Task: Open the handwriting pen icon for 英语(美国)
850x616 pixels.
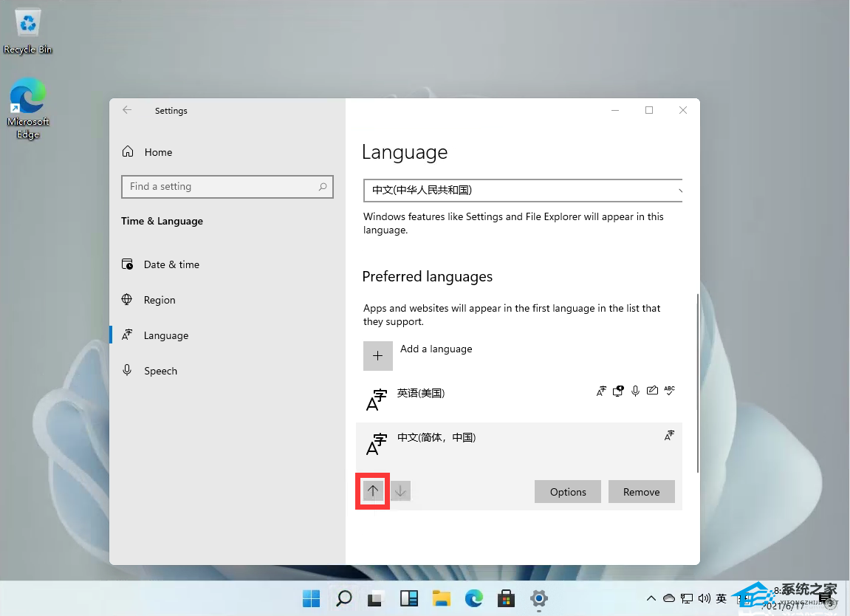Action: (653, 391)
